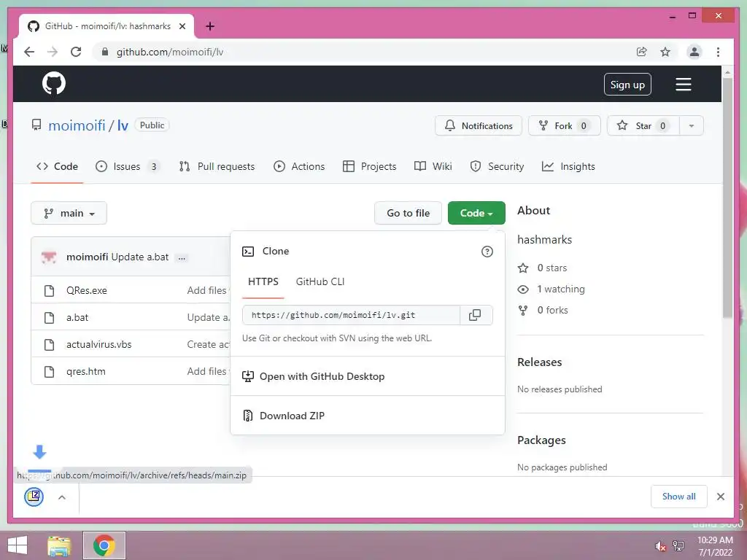
Task: Copy the clone URL with the clipboard icon
Action: coord(475,315)
